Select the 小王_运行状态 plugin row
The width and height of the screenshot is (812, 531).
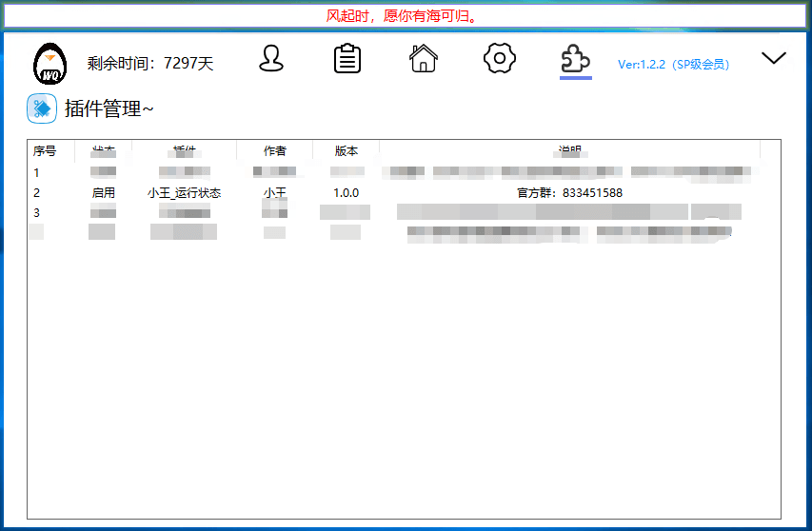pos(184,193)
